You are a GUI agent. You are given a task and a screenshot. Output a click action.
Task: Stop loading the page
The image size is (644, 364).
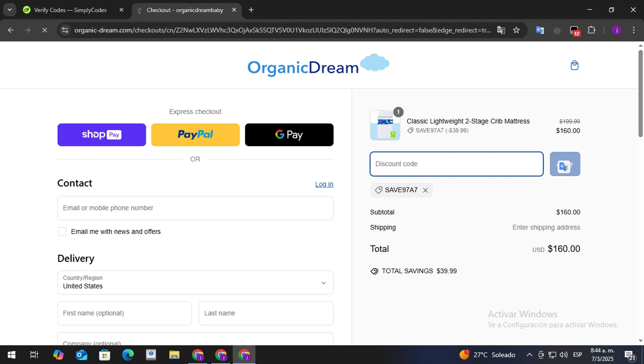[45, 30]
